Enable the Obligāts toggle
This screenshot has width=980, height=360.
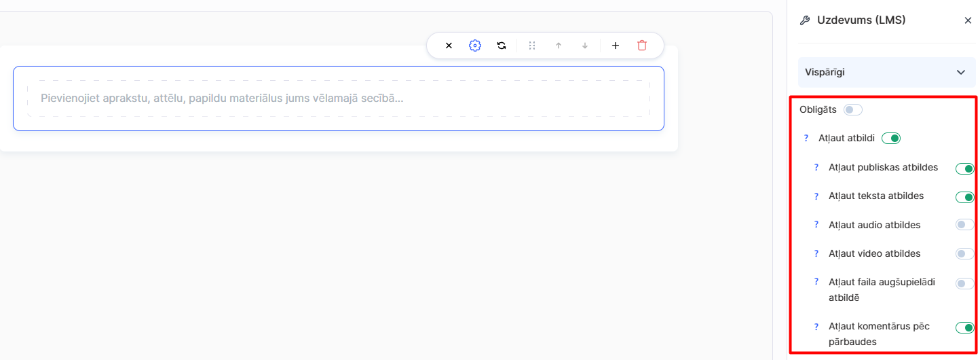(852, 109)
